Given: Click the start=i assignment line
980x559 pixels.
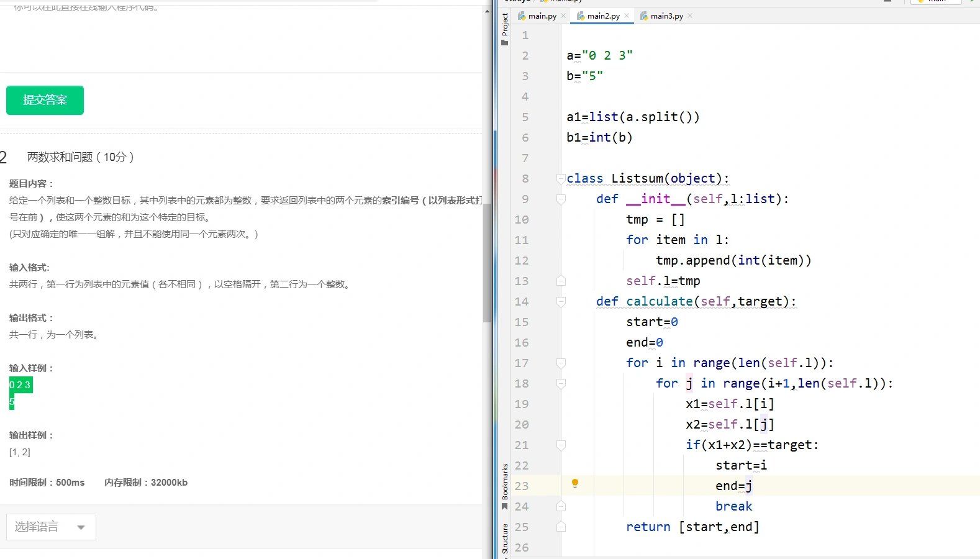Looking at the screenshot, I should tap(741, 465).
